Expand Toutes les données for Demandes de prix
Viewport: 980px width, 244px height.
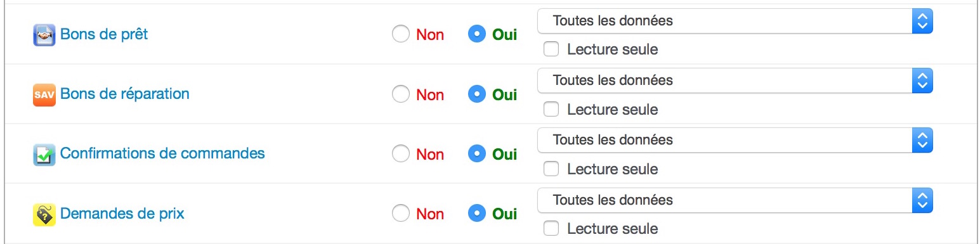735,200
